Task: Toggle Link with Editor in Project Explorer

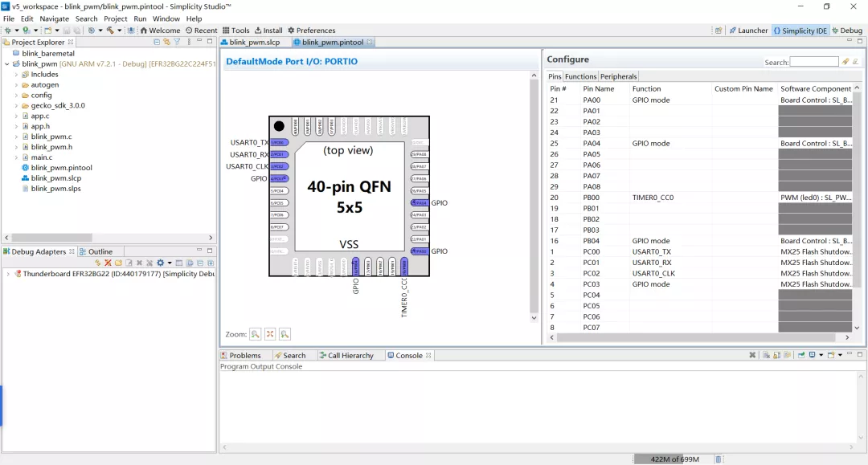Action: click(166, 42)
